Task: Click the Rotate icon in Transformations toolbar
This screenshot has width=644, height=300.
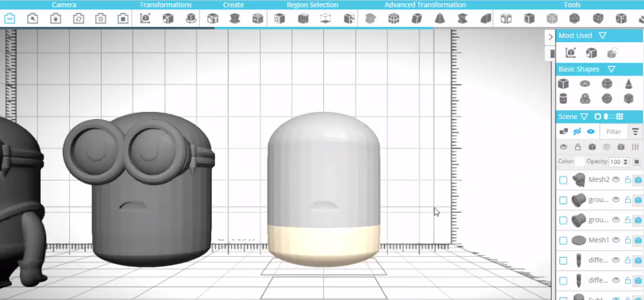Action: tap(191, 19)
